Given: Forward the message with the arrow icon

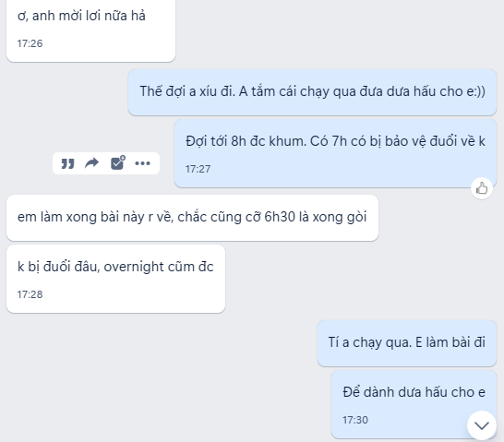Looking at the screenshot, I should [x=92, y=163].
